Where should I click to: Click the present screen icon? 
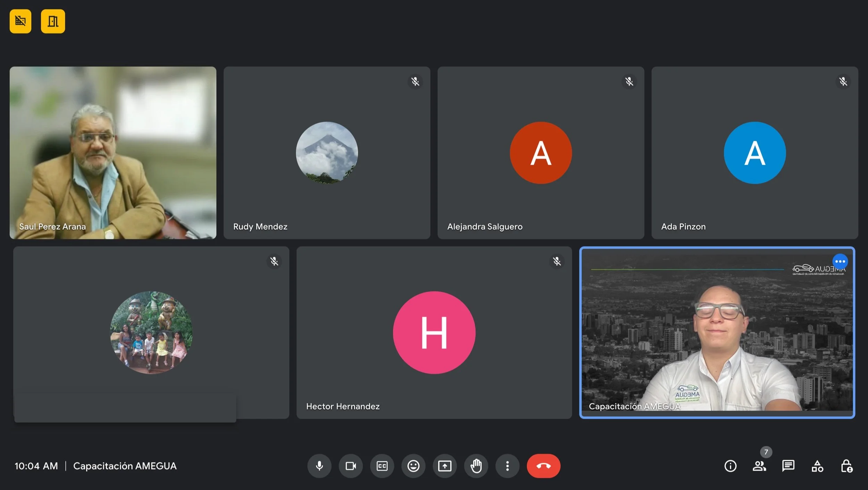point(444,466)
